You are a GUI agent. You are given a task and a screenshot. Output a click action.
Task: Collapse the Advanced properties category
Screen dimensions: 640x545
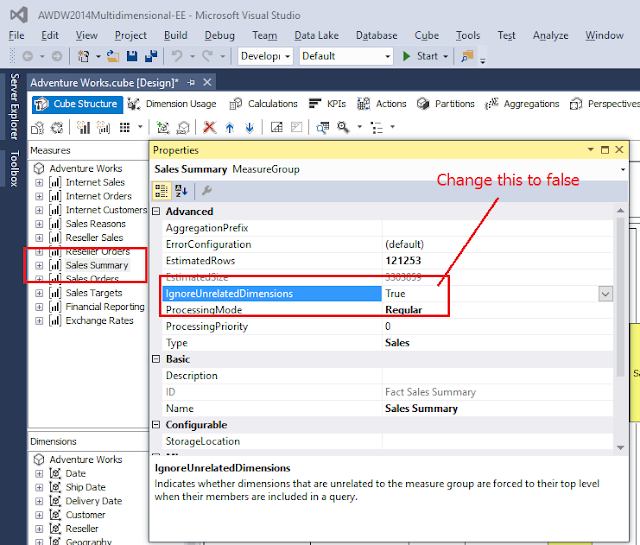point(156,211)
